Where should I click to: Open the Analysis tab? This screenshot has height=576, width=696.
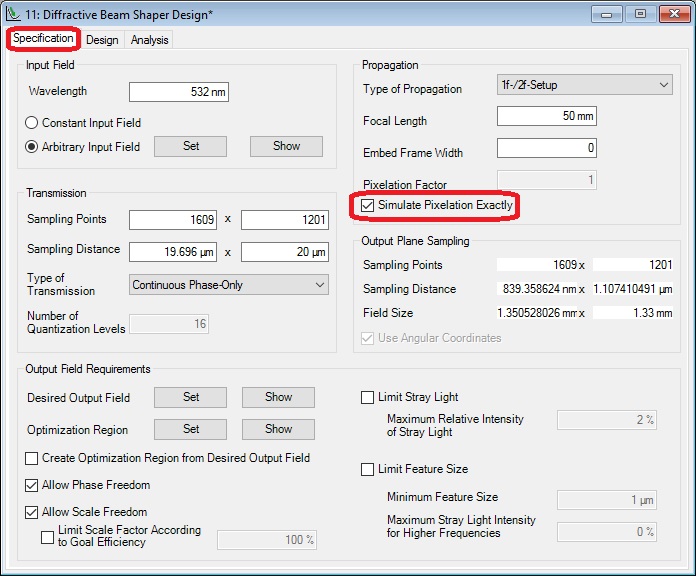point(149,40)
